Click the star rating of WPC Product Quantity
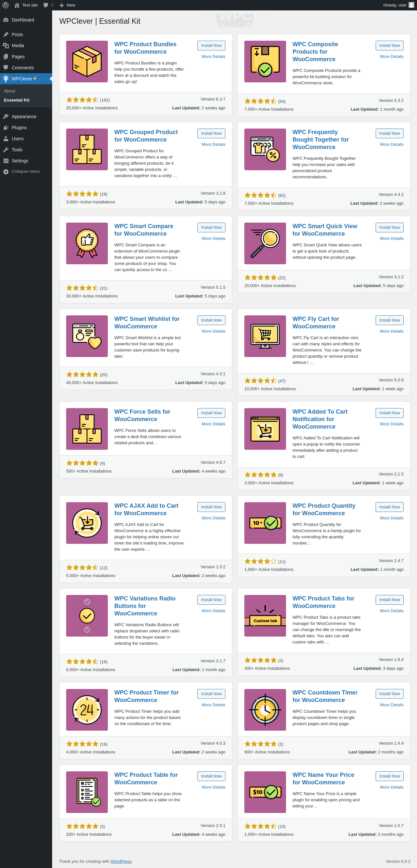Image resolution: width=417 pixels, height=868 pixels. 260,561
